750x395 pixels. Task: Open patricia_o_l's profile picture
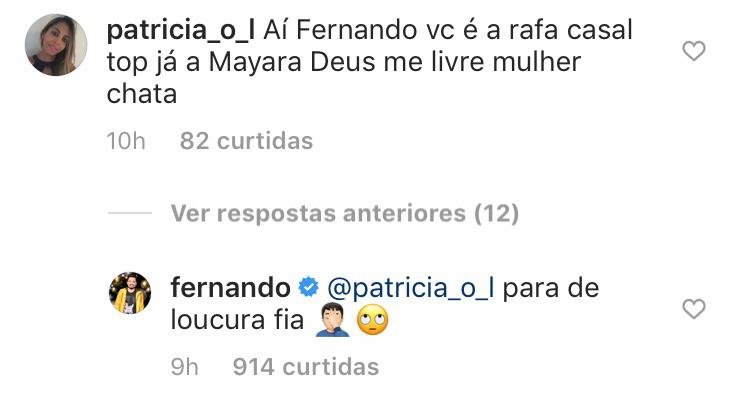tap(56, 45)
